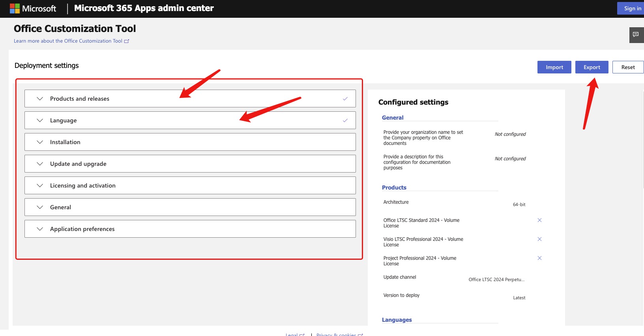Image resolution: width=644 pixels, height=336 pixels.
Task: Select the Products and releases label
Action: [80, 99]
